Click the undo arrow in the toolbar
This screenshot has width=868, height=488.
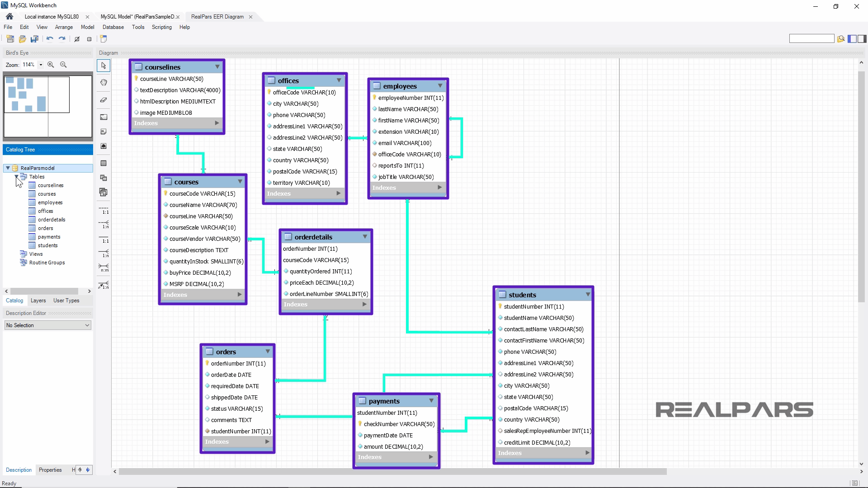[x=50, y=39]
